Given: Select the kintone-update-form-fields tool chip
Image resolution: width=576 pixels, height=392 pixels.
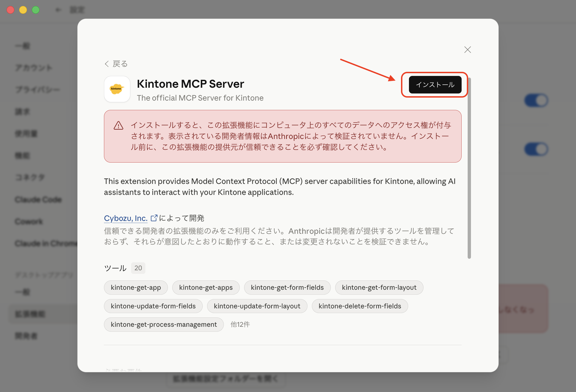Looking at the screenshot, I should click(153, 306).
